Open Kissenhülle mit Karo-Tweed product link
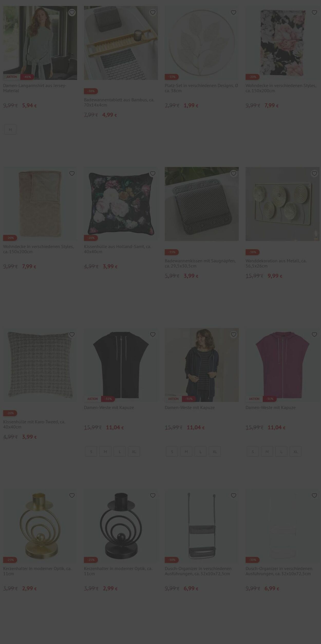The image size is (321, 644). coord(34,424)
